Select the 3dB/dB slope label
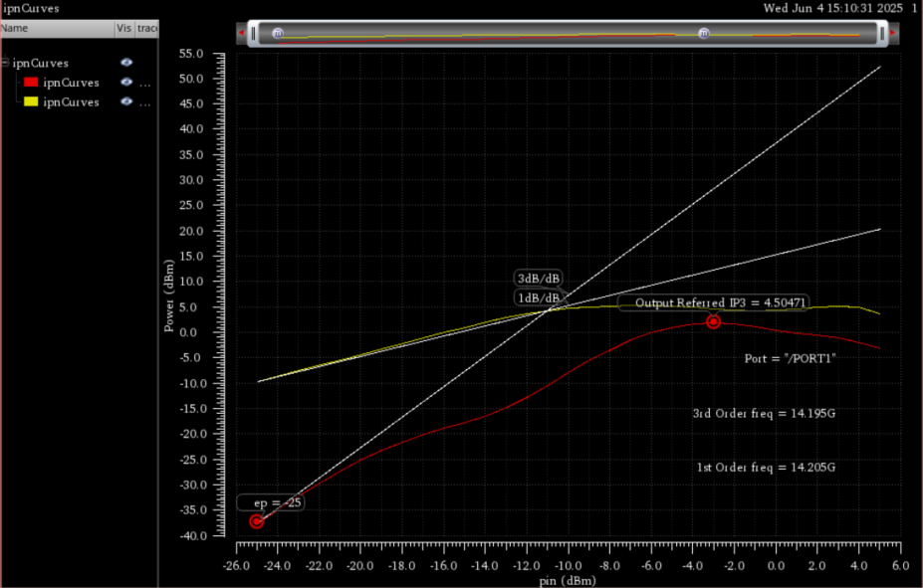The width and height of the screenshot is (923, 588). coord(538,279)
